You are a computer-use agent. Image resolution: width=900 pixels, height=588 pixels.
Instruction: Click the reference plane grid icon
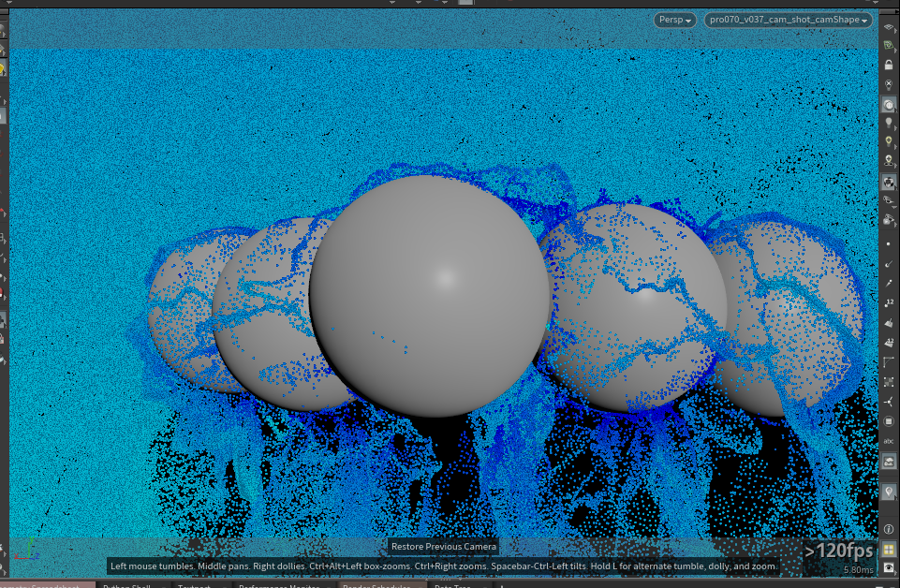889,27
